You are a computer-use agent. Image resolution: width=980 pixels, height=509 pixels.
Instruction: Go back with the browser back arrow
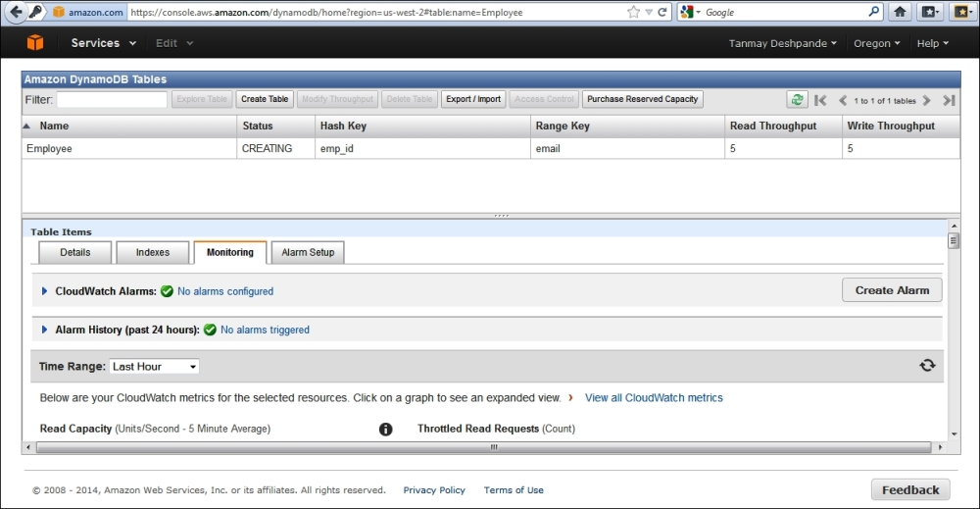point(17,11)
